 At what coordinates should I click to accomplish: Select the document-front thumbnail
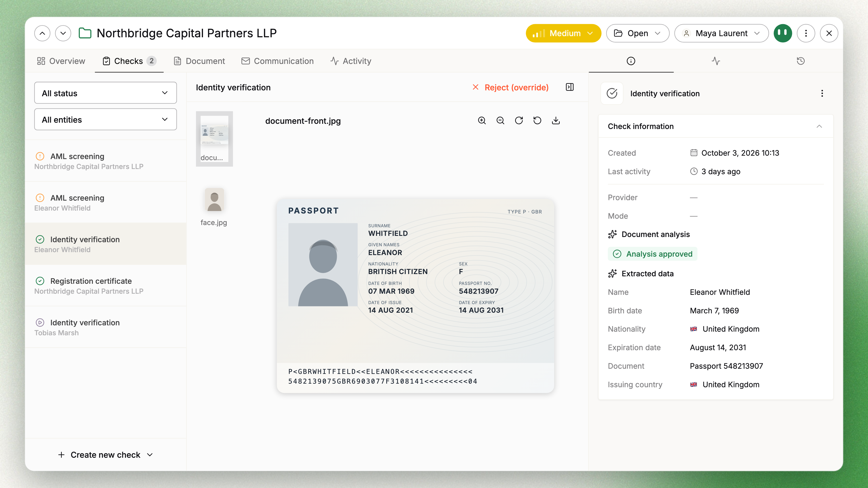tap(214, 139)
